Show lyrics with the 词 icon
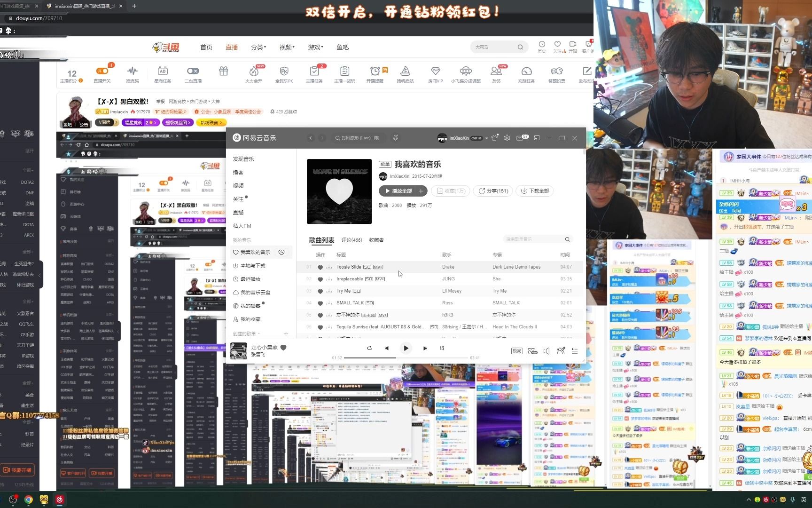This screenshot has width=812, height=508. (442, 348)
